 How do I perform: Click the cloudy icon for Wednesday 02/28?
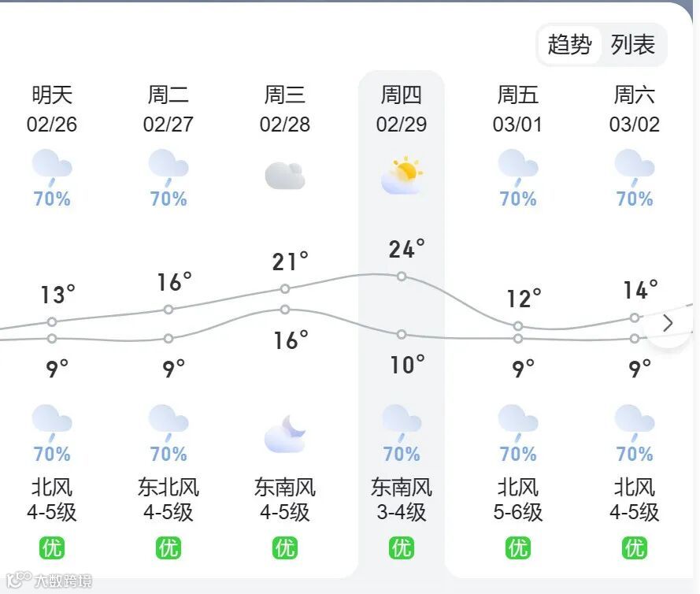pos(284,175)
